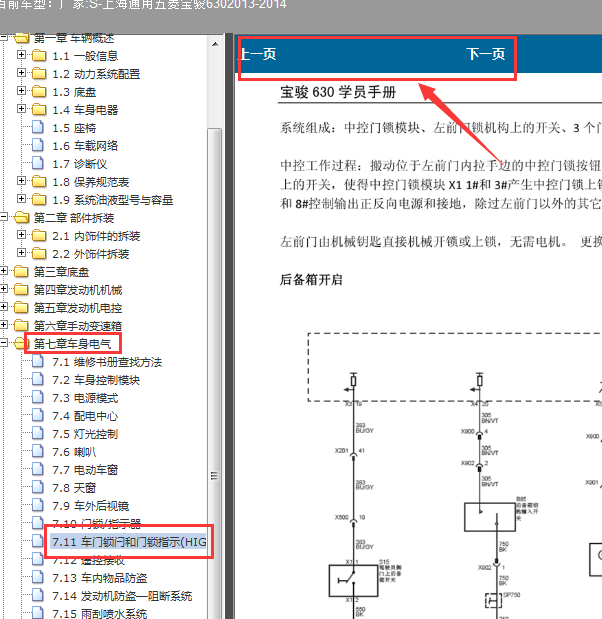
Task: Click the 第二章 部件拆装 folder icon
Action: pos(22,218)
